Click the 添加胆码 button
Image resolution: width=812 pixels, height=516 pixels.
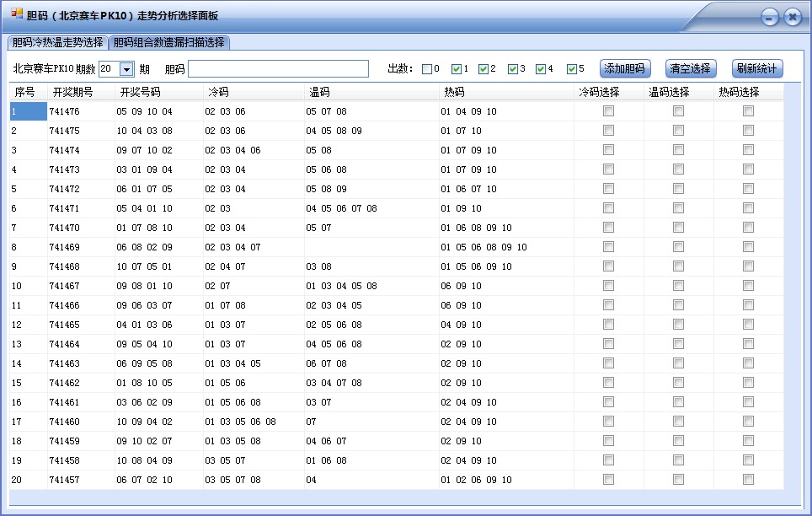(624, 68)
